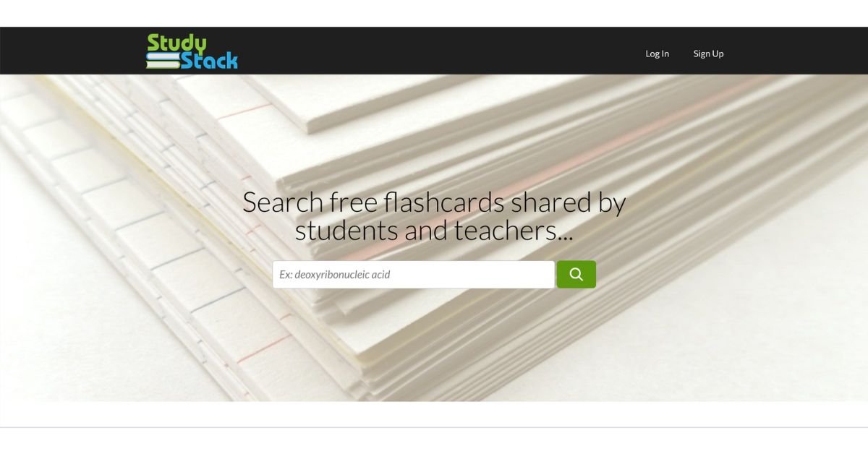
Task: Click the red-lined notebook edge in the background
Action: [x=246, y=112]
